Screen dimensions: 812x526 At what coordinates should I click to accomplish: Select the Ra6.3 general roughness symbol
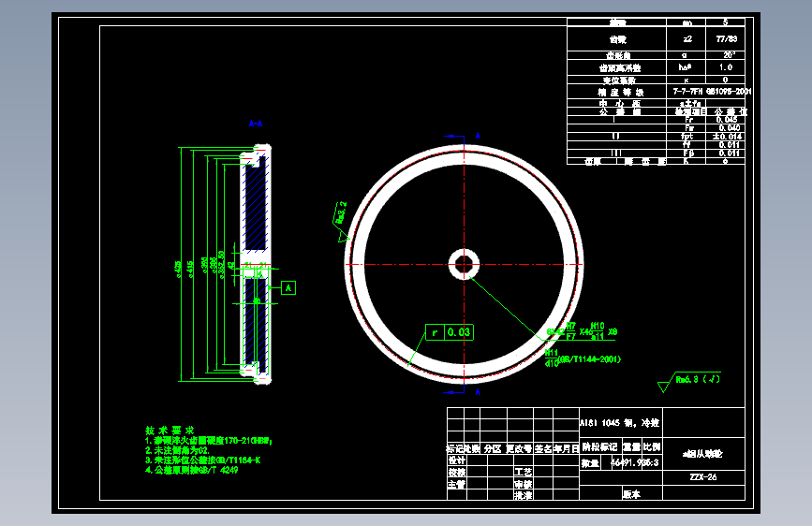click(688, 382)
